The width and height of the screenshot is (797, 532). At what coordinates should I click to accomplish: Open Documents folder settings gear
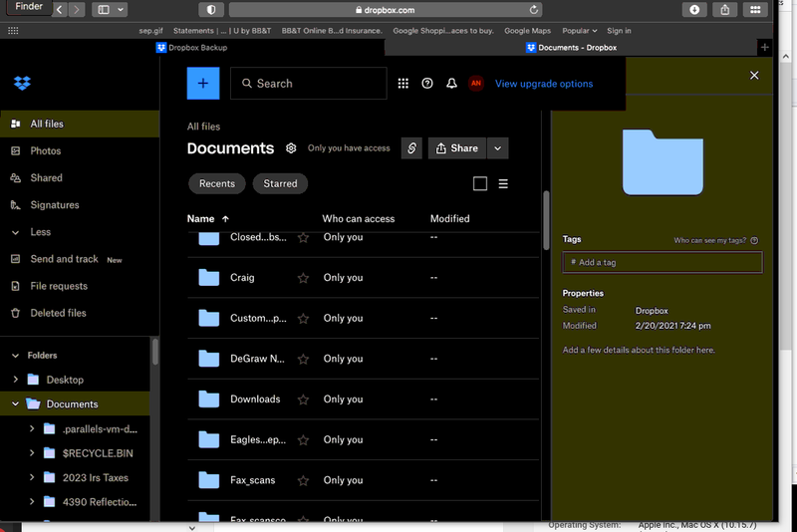tap(291, 148)
